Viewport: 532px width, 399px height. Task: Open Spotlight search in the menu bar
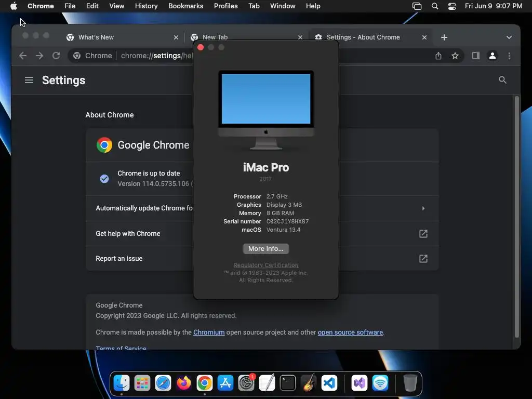435,6
